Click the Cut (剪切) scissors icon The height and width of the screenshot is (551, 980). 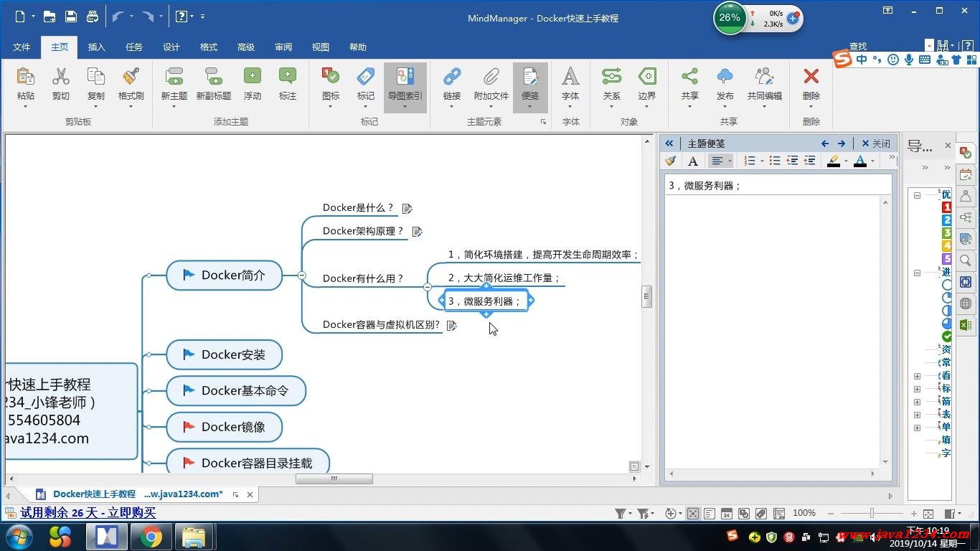coord(61,76)
